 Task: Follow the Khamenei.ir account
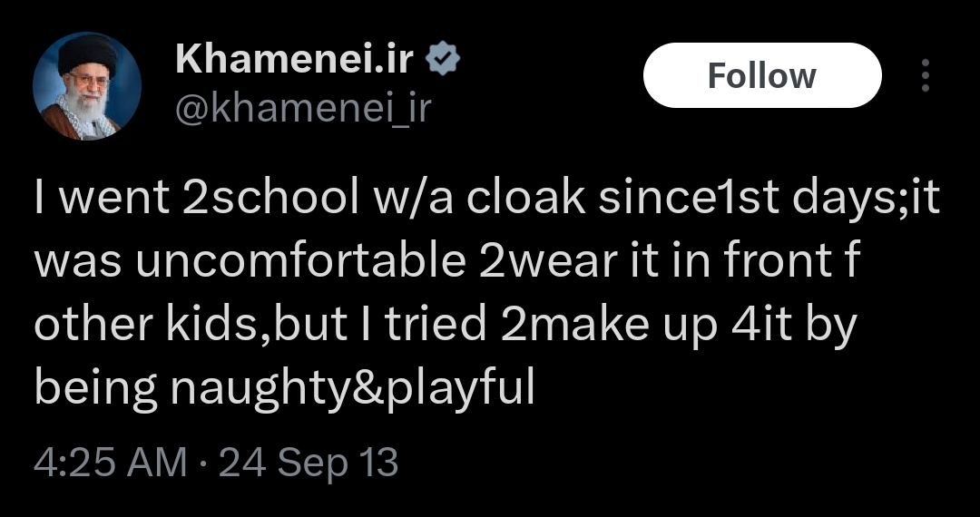(x=762, y=75)
